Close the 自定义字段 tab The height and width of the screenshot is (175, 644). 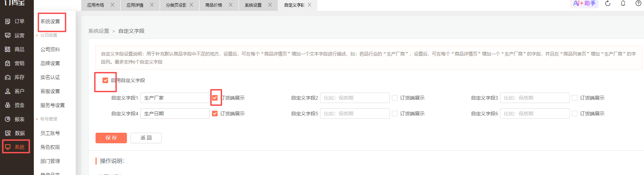309,5
